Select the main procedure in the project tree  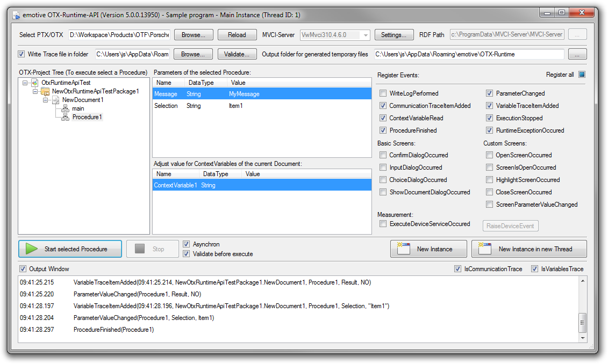point(77,108)
